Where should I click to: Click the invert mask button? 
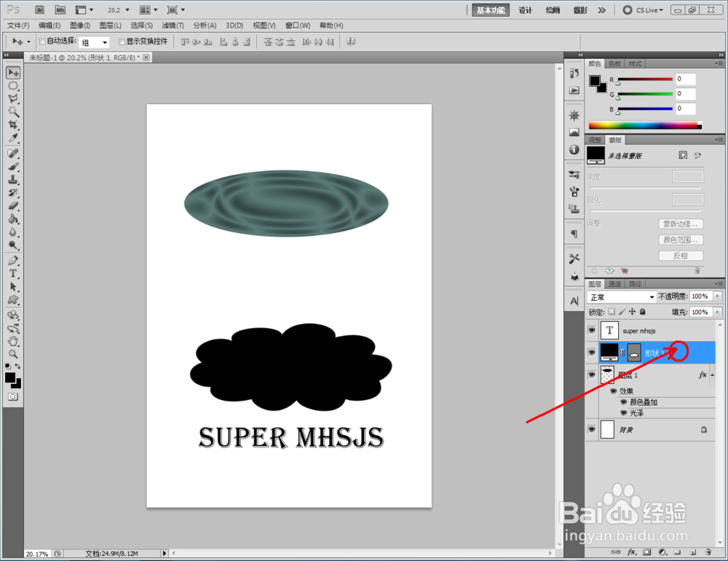(x=681, y=256)
